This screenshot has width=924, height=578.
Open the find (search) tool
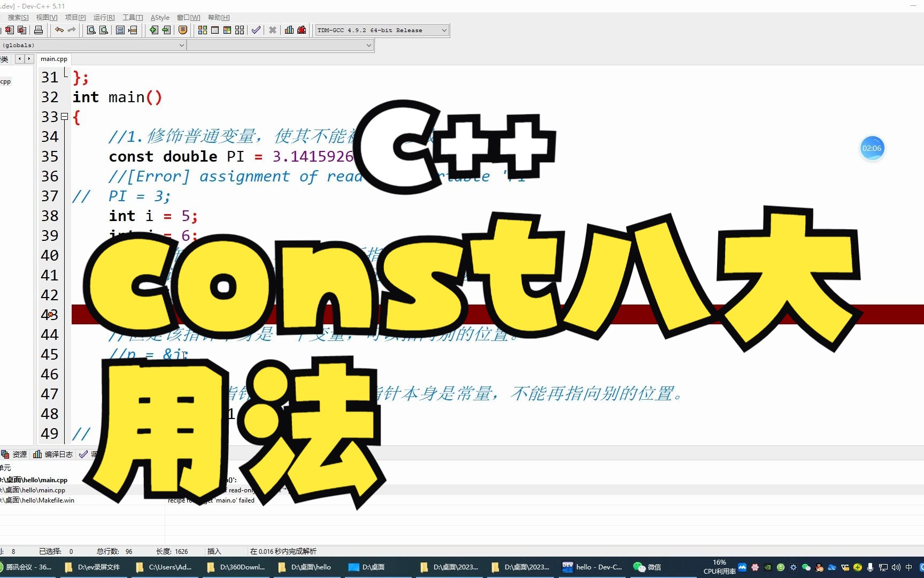tap(91, 30)
